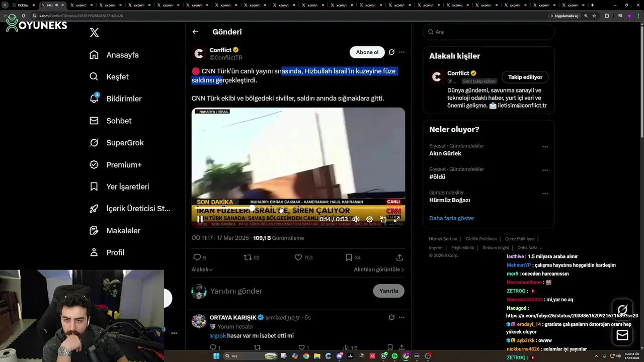The height and width of the screenshot is (362, 644).
Task: Open more options on ORTAYA KARIŞIK's reply
Action: point(401,318)
